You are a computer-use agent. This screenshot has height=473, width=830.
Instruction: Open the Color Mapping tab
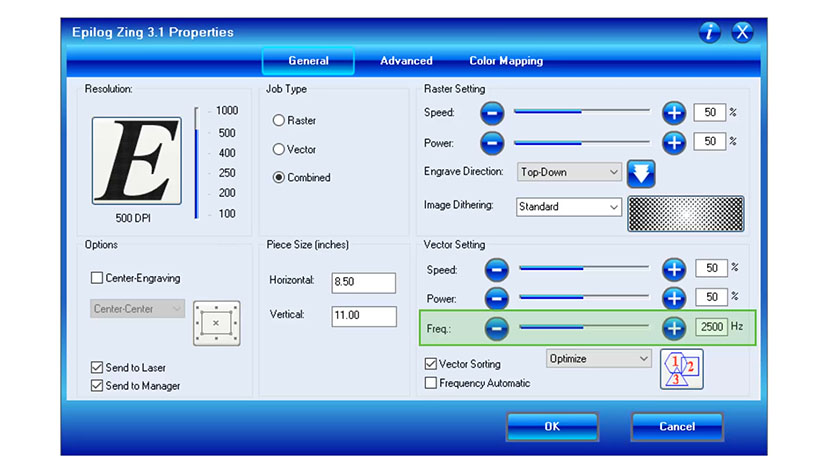[506, 61]
